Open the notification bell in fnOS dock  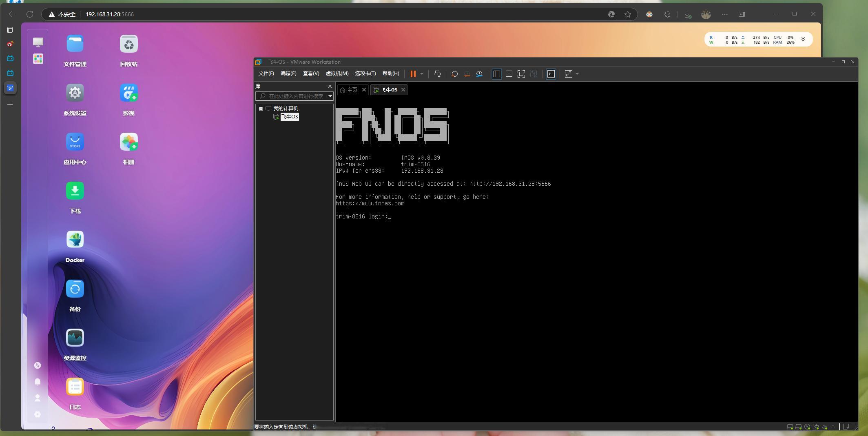(x=38, y=382)
